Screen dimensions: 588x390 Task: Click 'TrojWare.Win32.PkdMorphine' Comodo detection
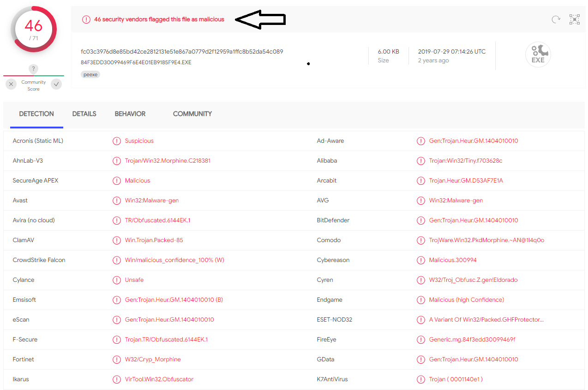point(486,240)
